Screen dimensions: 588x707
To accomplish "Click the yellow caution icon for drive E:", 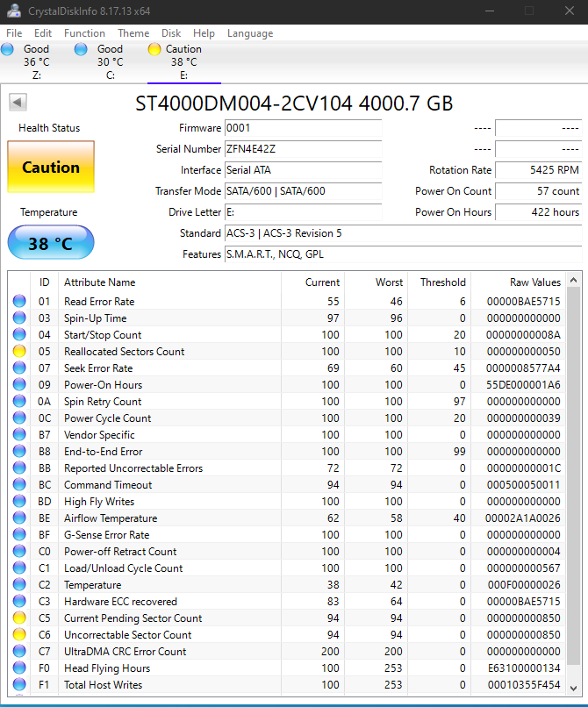I will click(154, 49).
